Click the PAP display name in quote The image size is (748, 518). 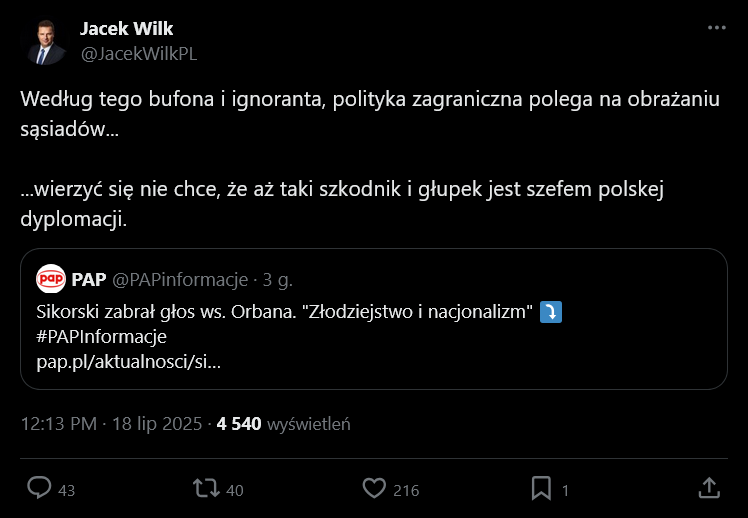coord(89,278)
